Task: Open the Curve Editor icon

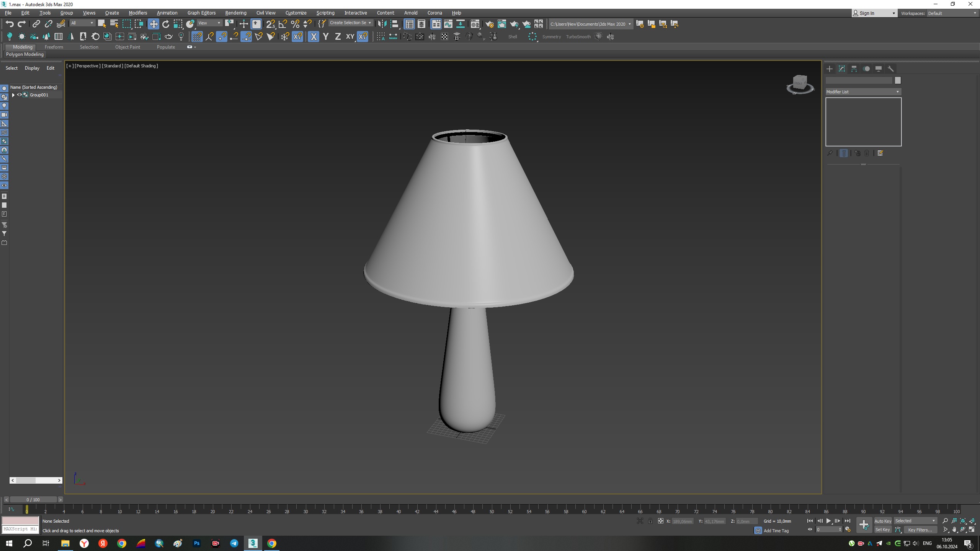Action: (448, 24)
